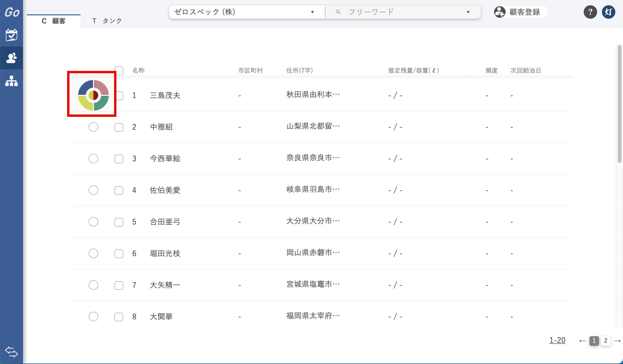
Task: Select the radio circle for 大矢精一
Action: pos(93,285)
